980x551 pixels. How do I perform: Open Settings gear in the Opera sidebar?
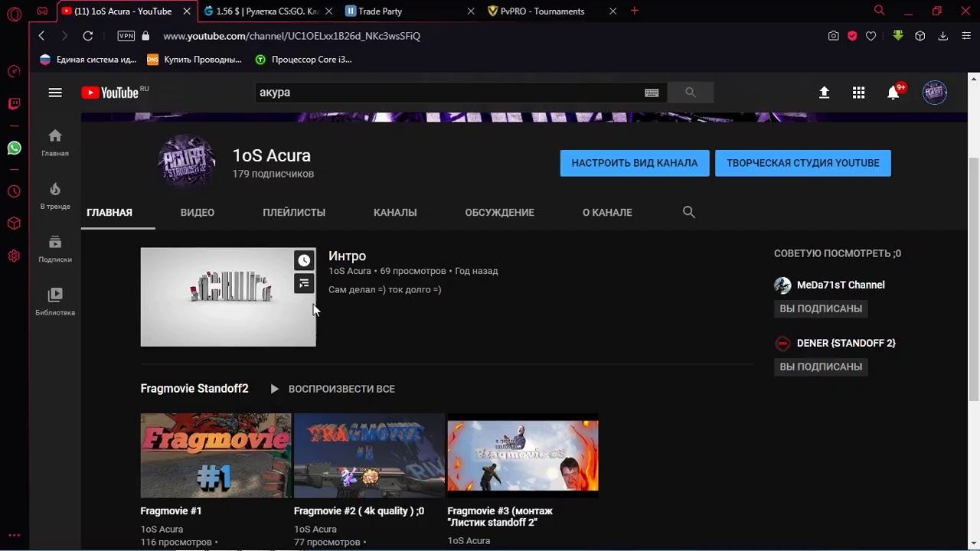(x=14, y=256)
